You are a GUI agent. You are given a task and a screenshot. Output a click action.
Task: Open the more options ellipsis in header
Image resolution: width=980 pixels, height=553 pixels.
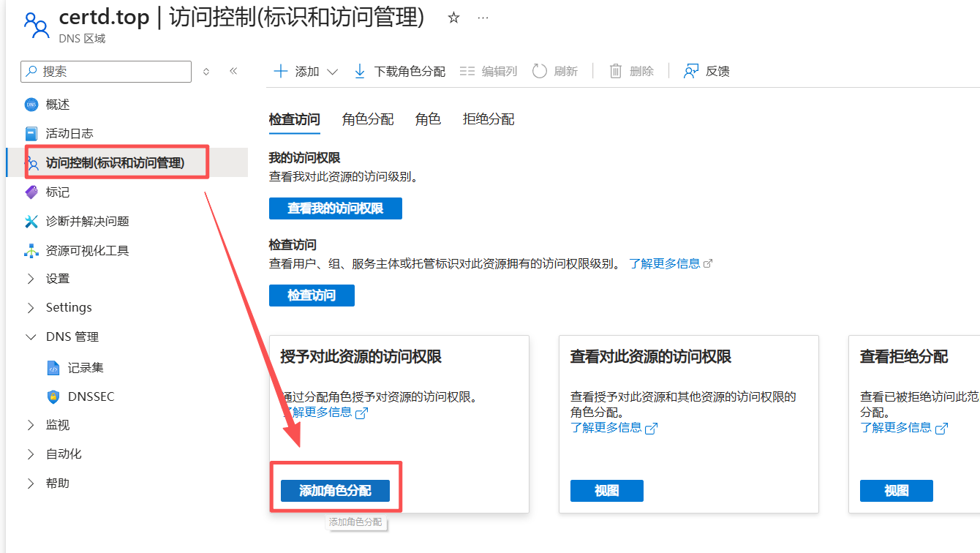(x=483, y=18)
